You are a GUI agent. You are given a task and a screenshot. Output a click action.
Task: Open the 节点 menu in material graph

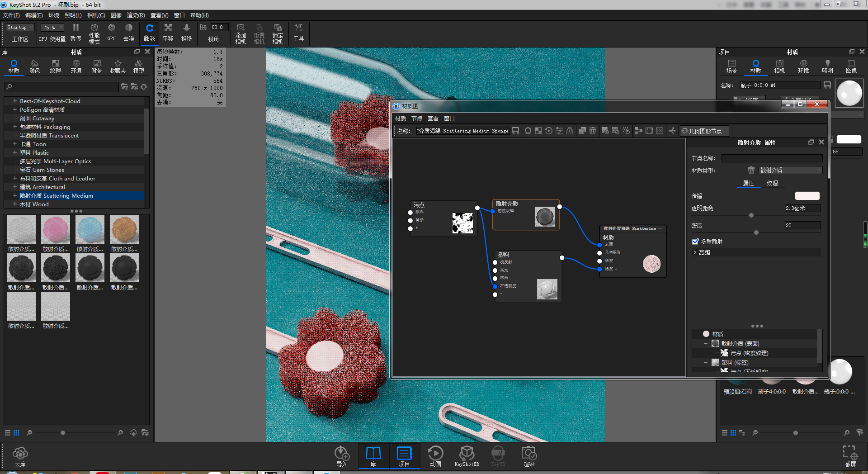416,118
